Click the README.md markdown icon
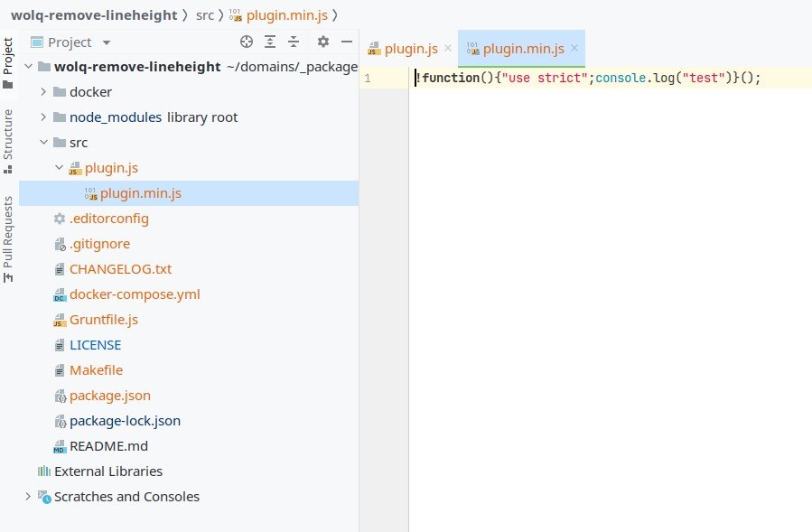The width and height of the screenshot is (812, 532). click(60, 446)
